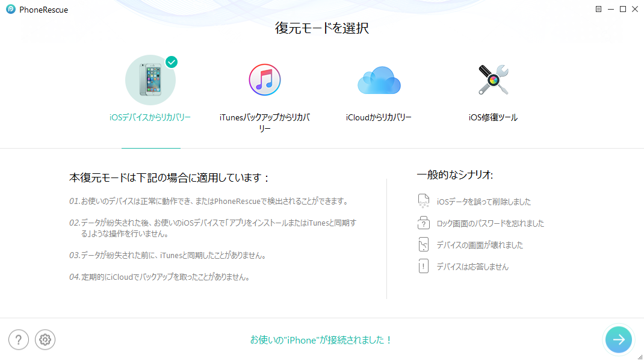Image resolution: width=644 pixels, height=361 pixels.
Task: Click the unresponsive device exclamation icon
Action: coord(424,266)
